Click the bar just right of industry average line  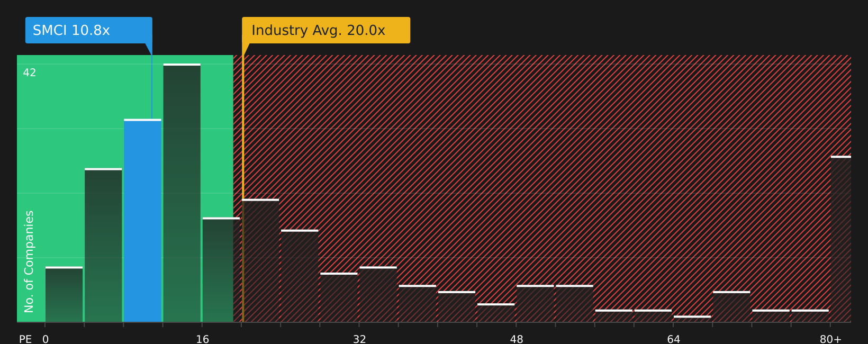261,260
